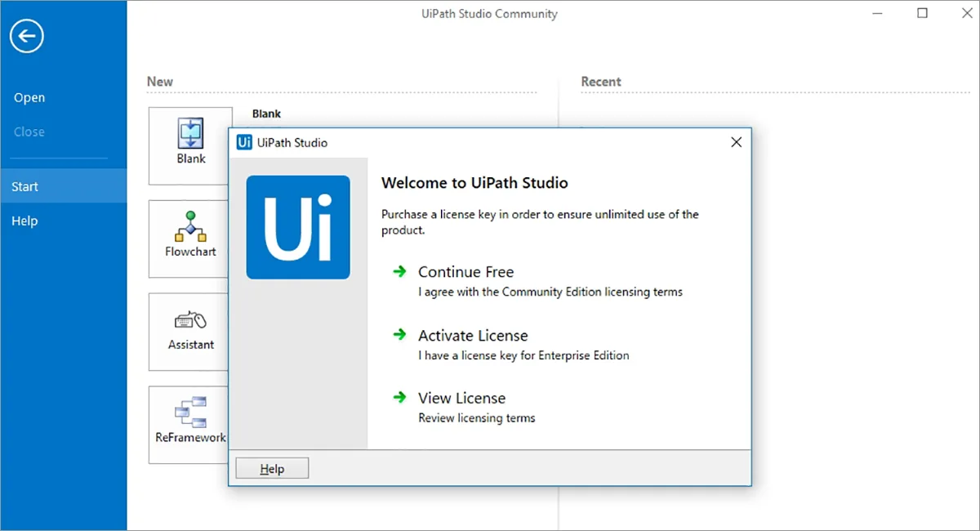Click the New section heading
This screenshot has height=531, width=980.
160,82
